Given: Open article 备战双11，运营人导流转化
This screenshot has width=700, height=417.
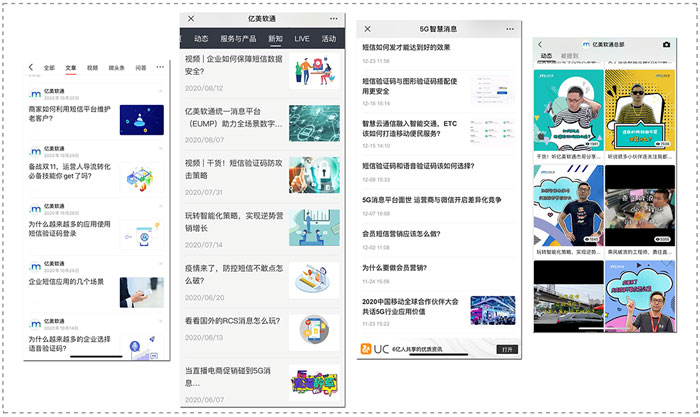Looking at the screenshot, I should [70, 171].
